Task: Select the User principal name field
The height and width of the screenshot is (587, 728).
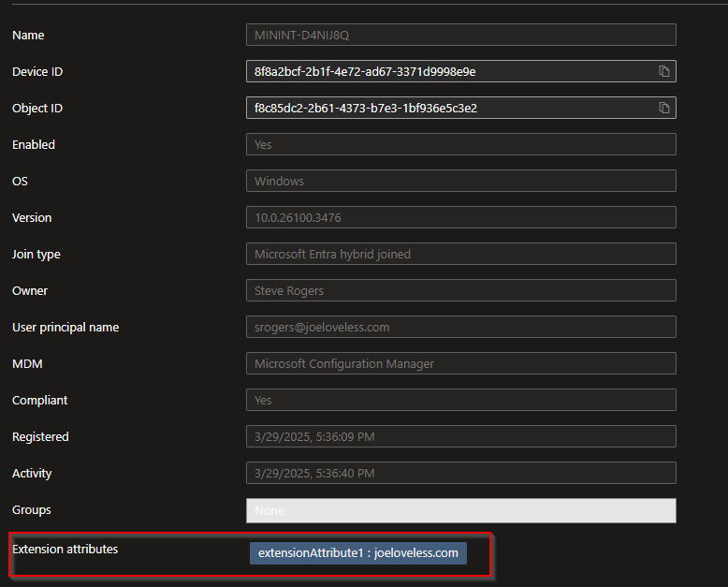Action: [x=460, y=327]
